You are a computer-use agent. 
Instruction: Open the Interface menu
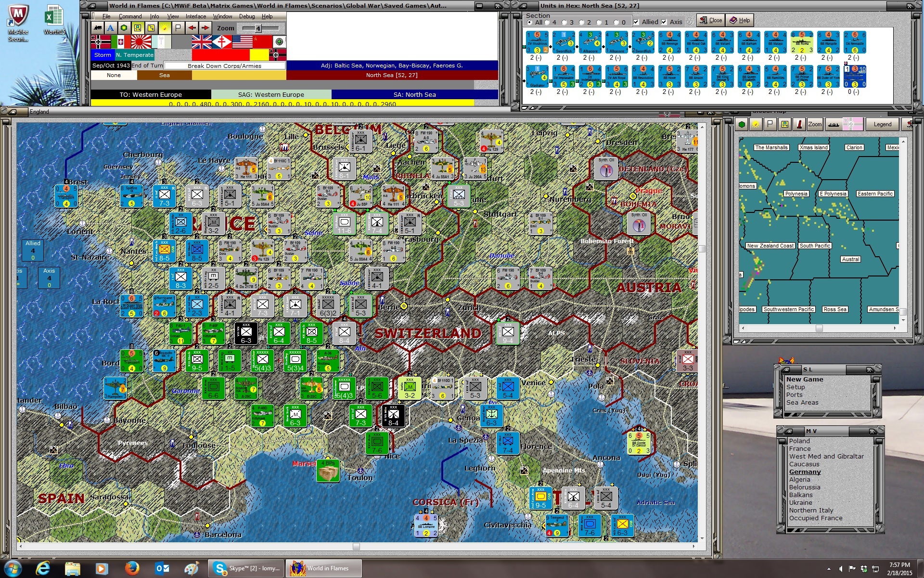point(196,16)
